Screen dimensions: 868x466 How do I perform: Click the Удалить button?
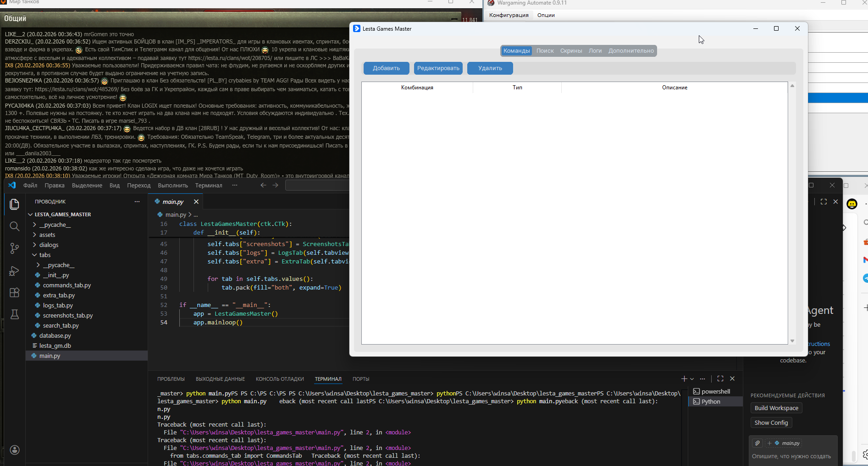(490, 68)
